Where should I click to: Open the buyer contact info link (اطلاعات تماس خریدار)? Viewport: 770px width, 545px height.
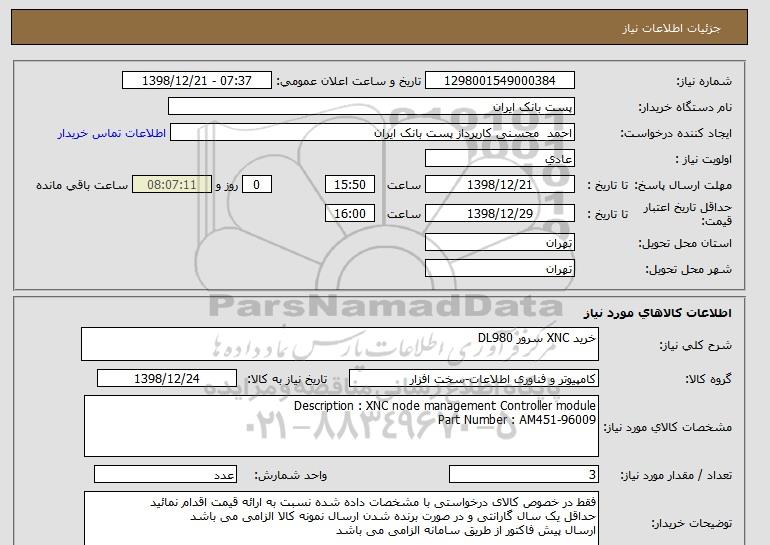click(111, 133)
